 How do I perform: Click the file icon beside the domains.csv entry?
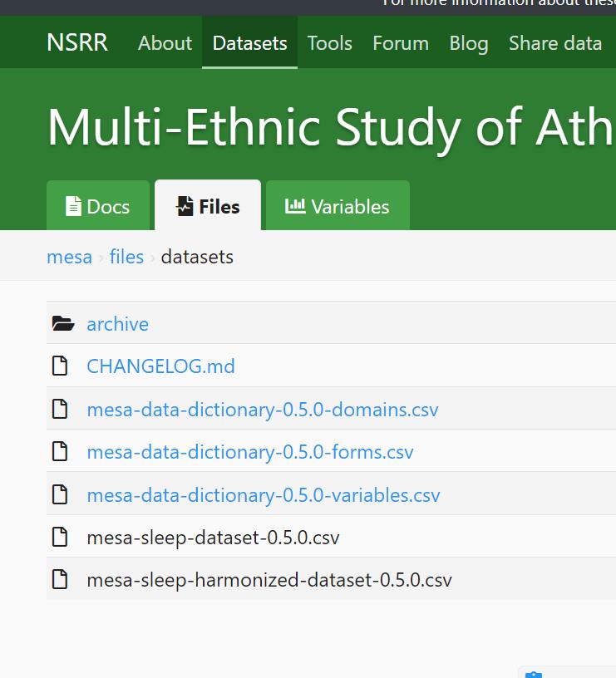[60, 410]
